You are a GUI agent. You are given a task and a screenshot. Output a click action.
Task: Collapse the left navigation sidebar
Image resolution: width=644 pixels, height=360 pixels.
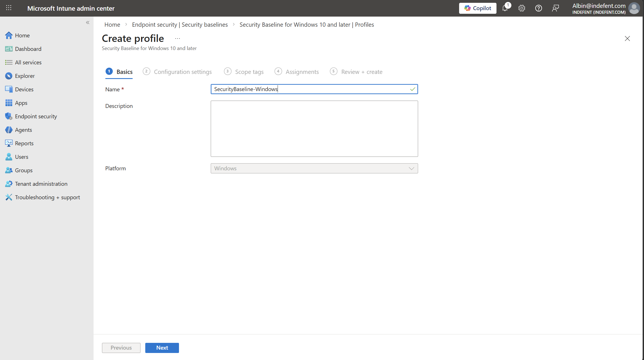pos(88,22)
